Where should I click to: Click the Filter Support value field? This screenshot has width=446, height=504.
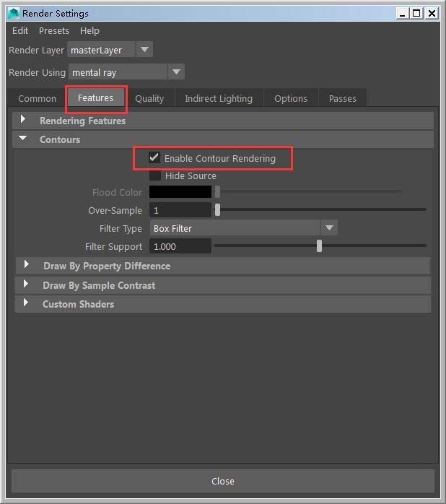click(180, 246)
